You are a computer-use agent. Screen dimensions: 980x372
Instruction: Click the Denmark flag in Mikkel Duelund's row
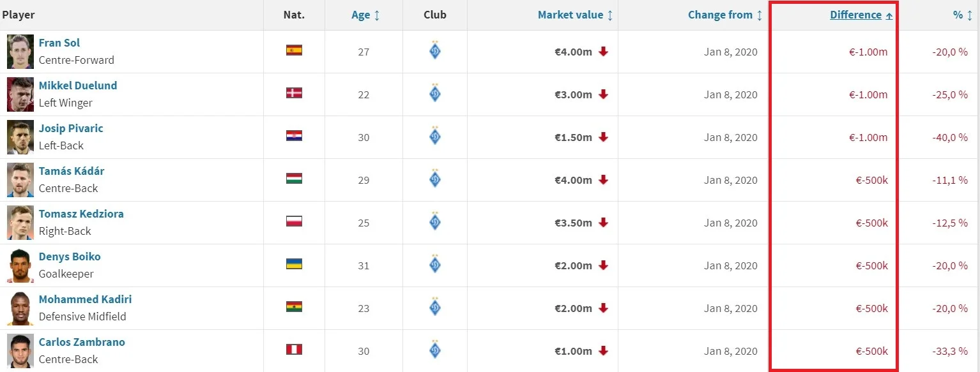click(x=294, y=93)
